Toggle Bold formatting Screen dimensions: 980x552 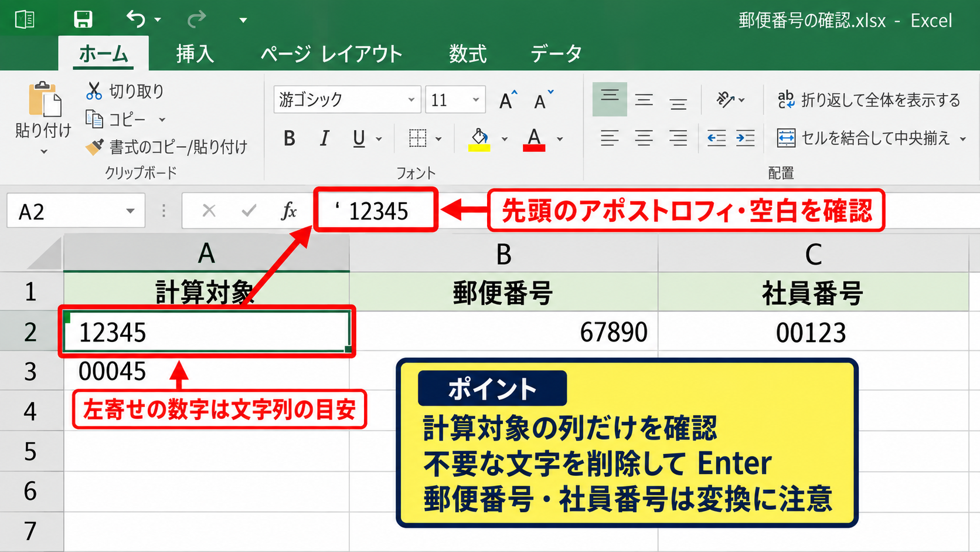pos(289,138)
